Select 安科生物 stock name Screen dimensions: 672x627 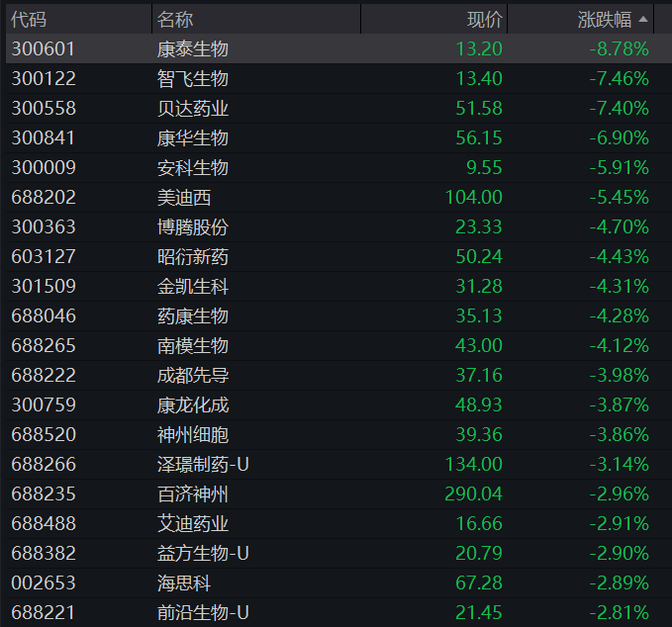point(192,167)
